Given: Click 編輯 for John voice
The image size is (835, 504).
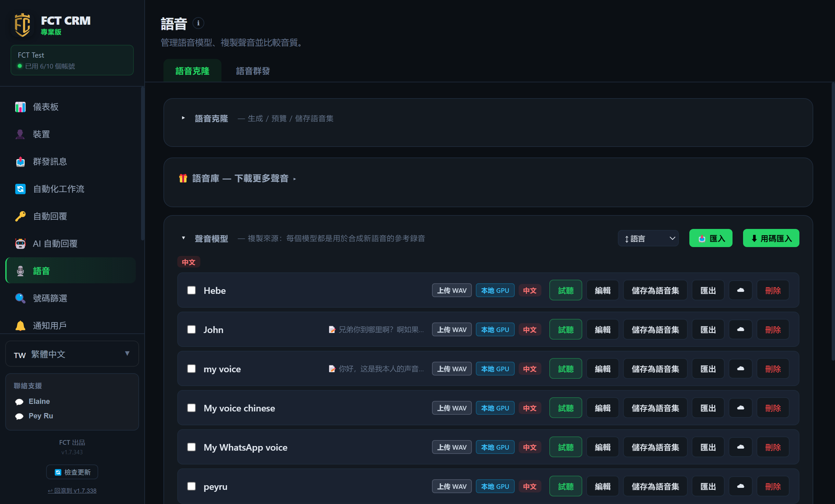Looking at the screenshot, I should point(603,329).
